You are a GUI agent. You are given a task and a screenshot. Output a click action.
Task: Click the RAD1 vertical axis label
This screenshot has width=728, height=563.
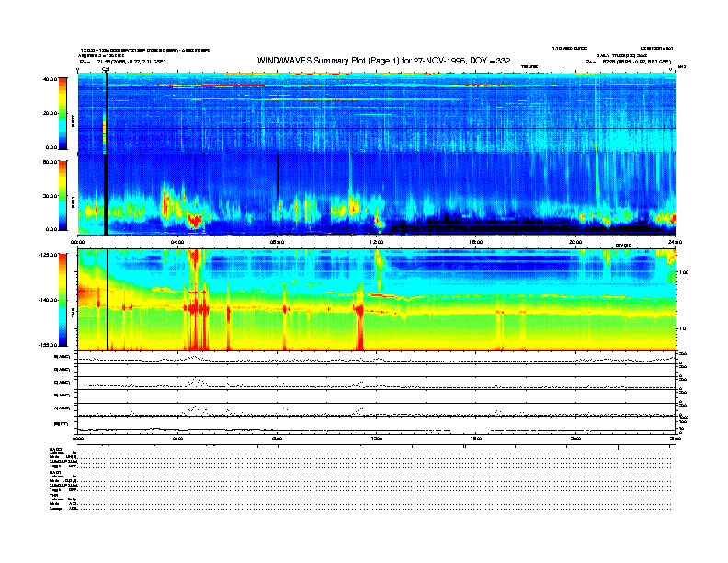point(73,202)
